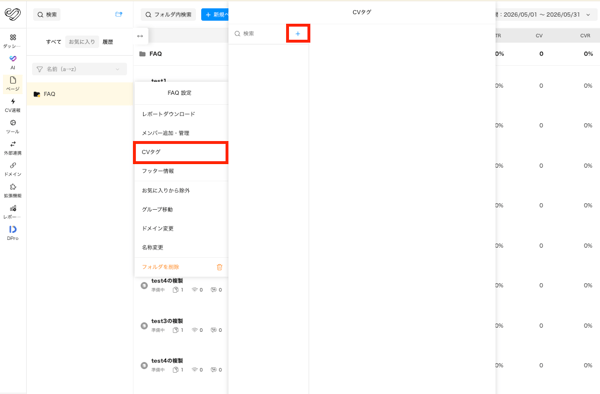This screenshot has height=394, width=600.
Task: Select レポートダウンロード menu item
Action: pos(181,114)
